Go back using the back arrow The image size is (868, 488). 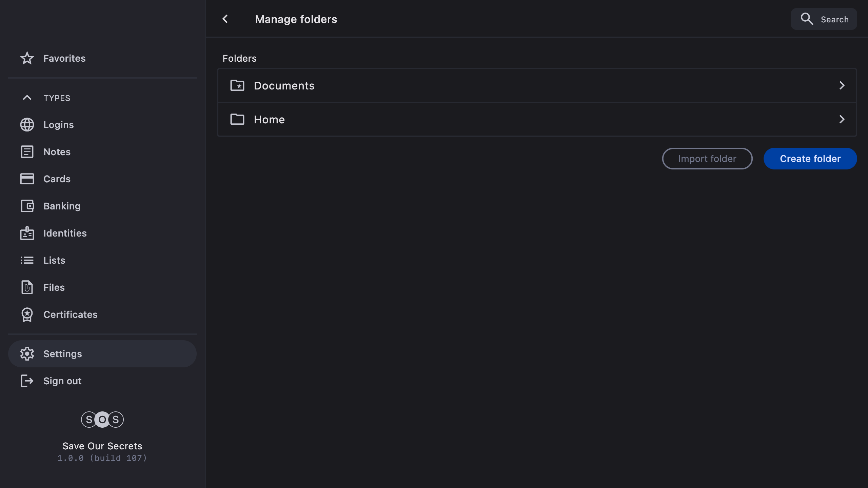coord(225,19)
